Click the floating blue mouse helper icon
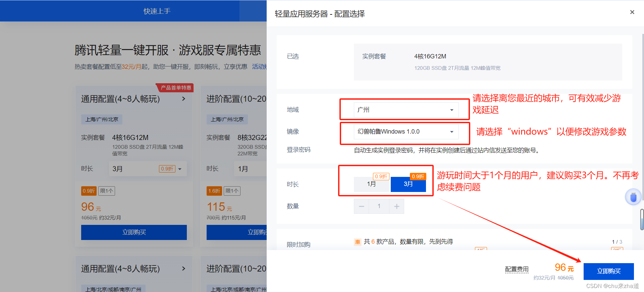The width and height of the screenshot is (644, 292). 633,197
